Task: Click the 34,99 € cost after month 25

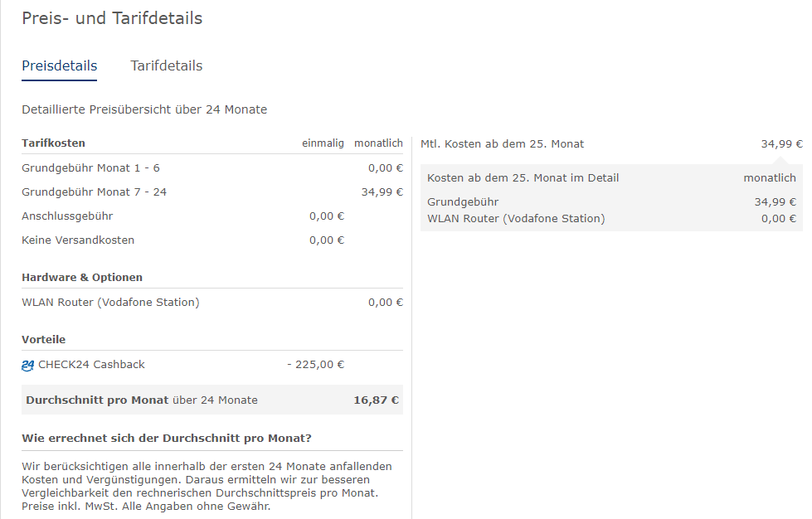Action: pyautogui.click(x=781, y=144)
